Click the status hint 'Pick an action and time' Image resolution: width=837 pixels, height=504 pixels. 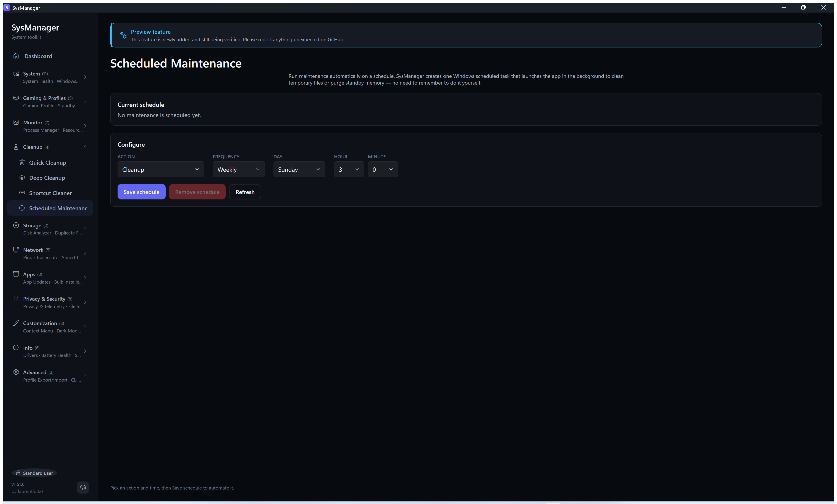[172, 488]
